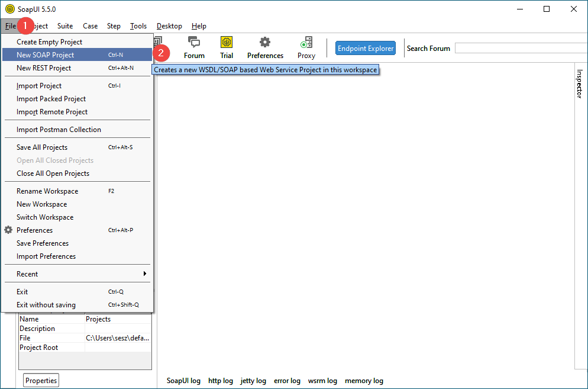
Task: Open the Forum toolbar icon
Action: pos(194,48)
